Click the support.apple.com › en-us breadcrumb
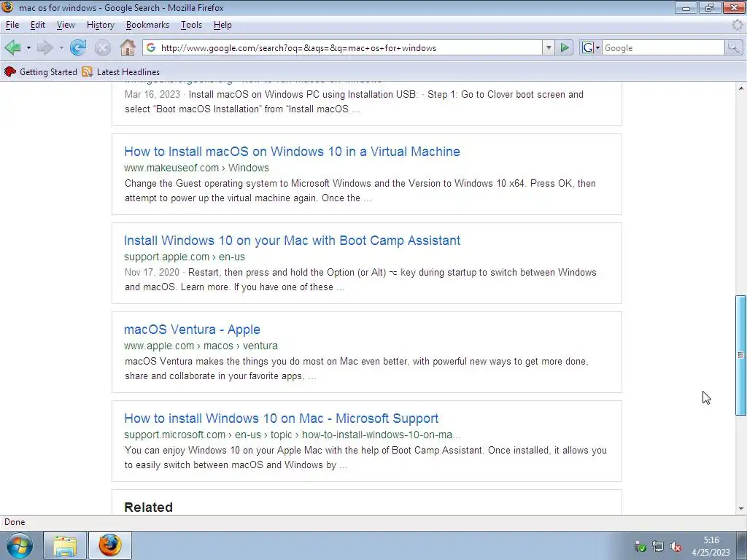The height and width of the screenshot is (560, 747). (185, 257)
